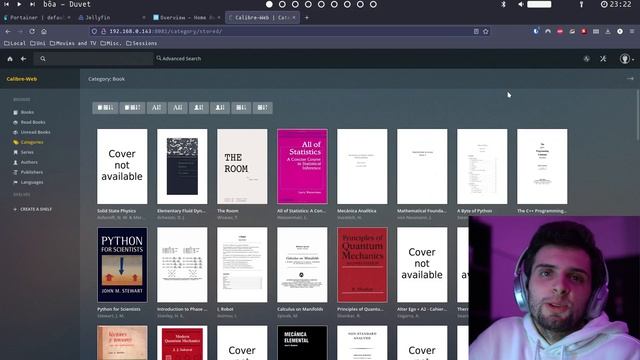
Task: Open the tasks activity icon beside wrench
Action: 587,59
